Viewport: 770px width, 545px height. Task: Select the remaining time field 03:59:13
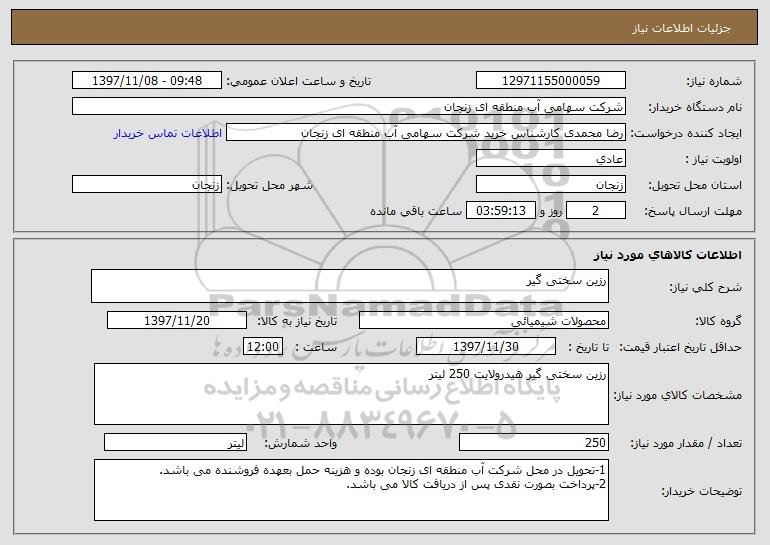[500, 211]
